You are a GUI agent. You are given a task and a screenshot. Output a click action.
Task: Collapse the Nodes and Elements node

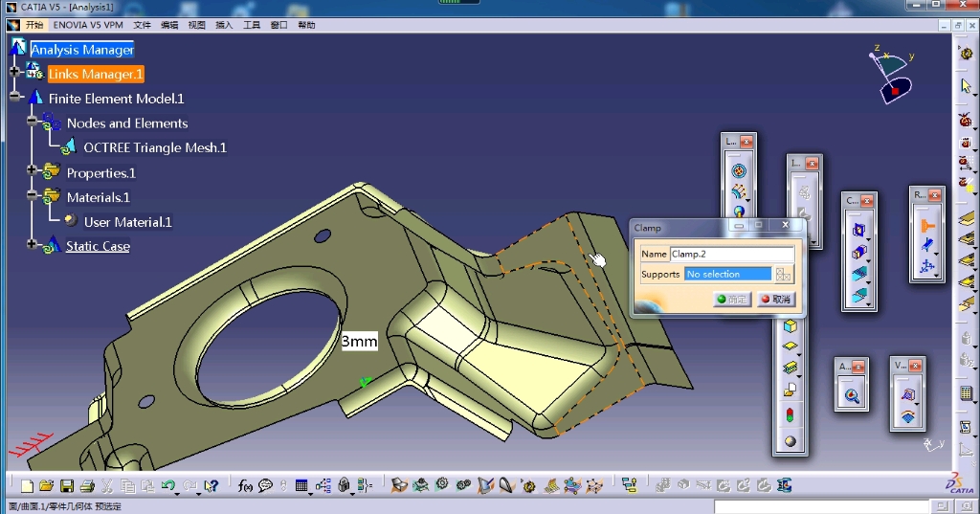click(32, 122)
